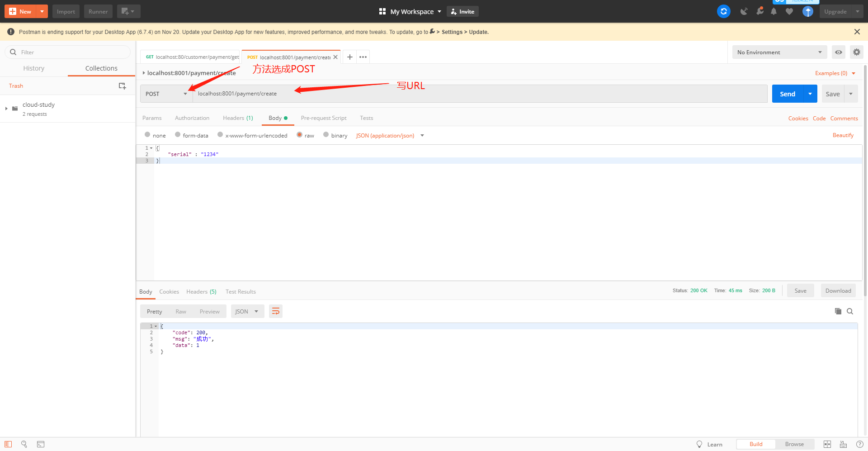Open the No Environment selector

click(779, 52)
